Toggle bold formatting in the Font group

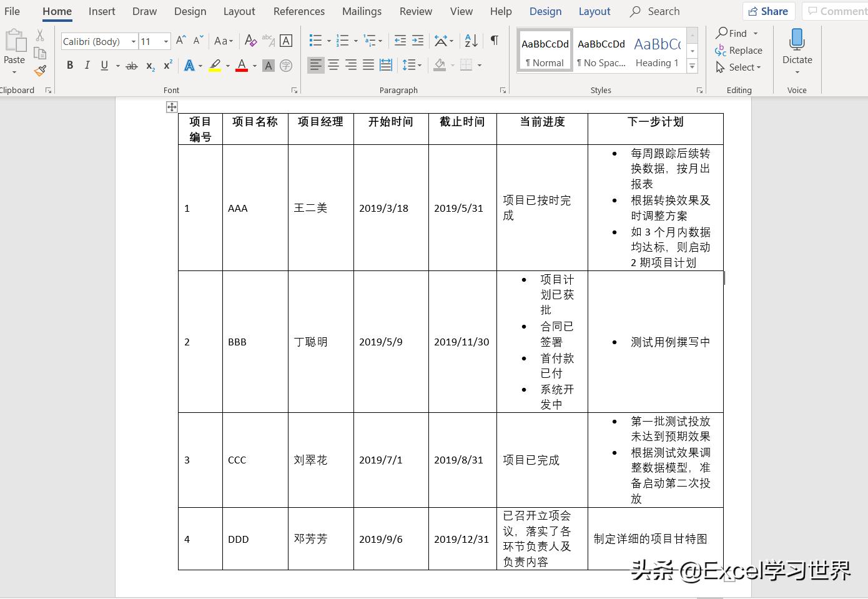[70, 65]
